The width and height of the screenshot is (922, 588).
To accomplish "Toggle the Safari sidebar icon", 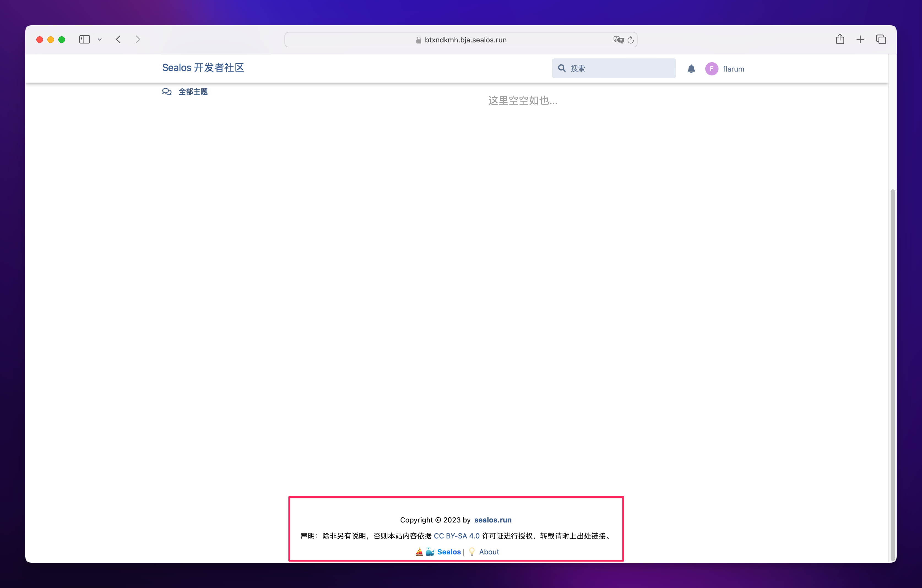I will (84, 39).
